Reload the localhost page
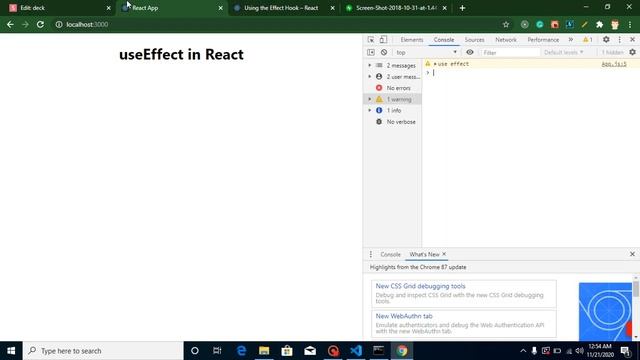The width and height of the screenshot is (640, 360). point(40,24)
